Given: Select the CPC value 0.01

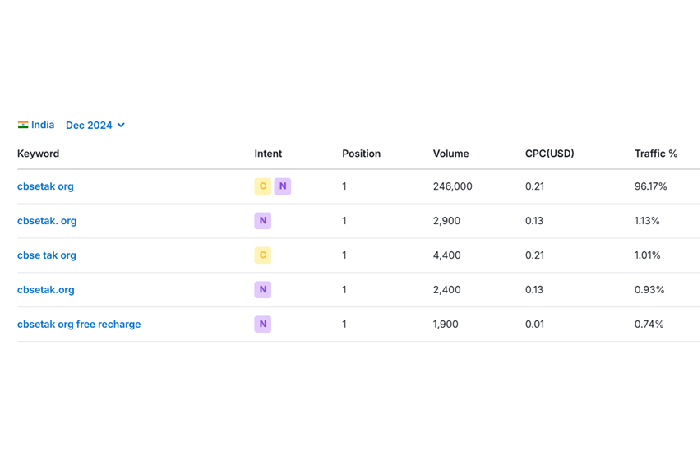Looking at the screenshot, I should pos(534,324).
